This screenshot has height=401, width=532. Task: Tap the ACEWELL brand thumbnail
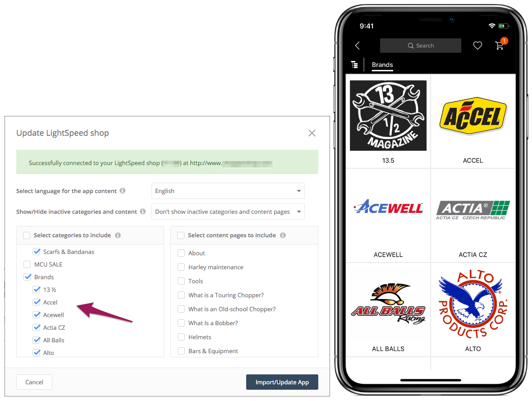point(388,216)
